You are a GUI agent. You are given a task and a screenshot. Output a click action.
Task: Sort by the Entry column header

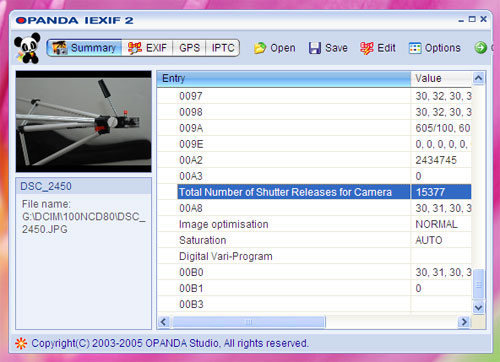pyautogui.click(x=284, y=79)
